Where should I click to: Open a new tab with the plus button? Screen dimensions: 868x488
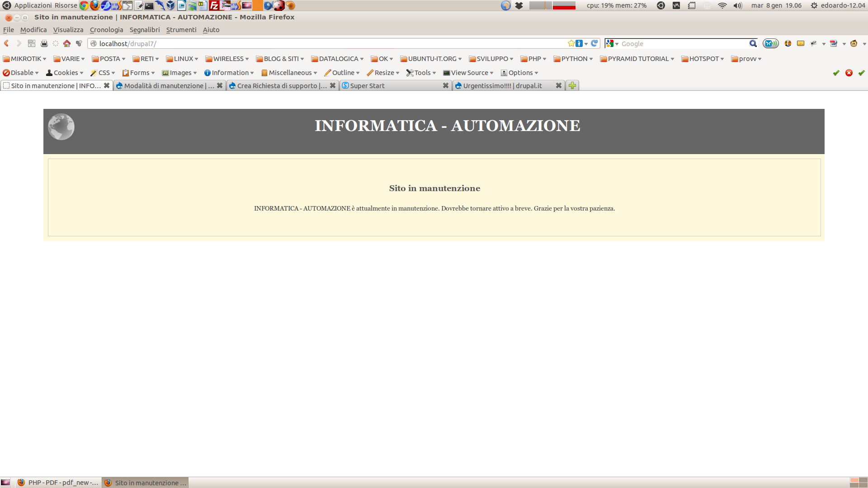coord(572,85)
